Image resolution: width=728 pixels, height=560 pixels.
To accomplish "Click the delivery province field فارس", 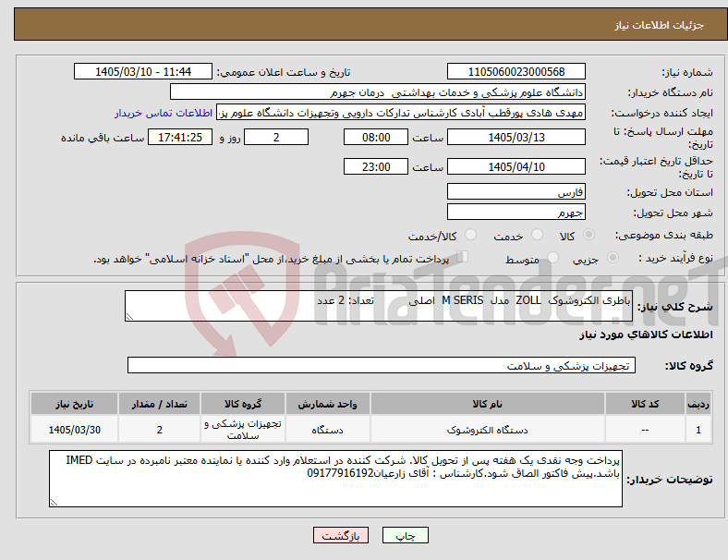I will (x=516, y=191).
